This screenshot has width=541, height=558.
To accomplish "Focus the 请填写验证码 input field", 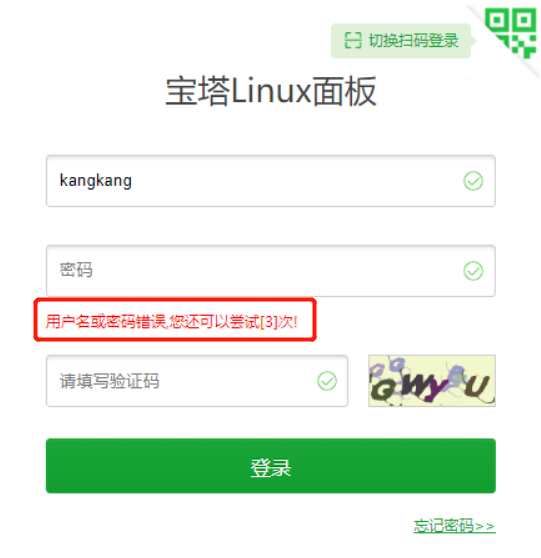I will 197,381.
